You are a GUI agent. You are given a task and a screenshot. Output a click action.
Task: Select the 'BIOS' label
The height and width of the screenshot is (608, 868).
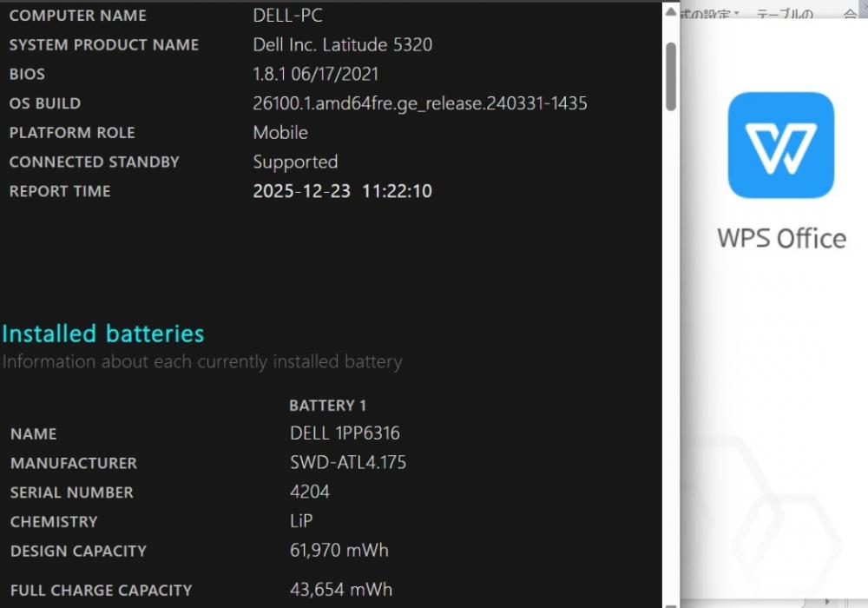coord(27,74)
